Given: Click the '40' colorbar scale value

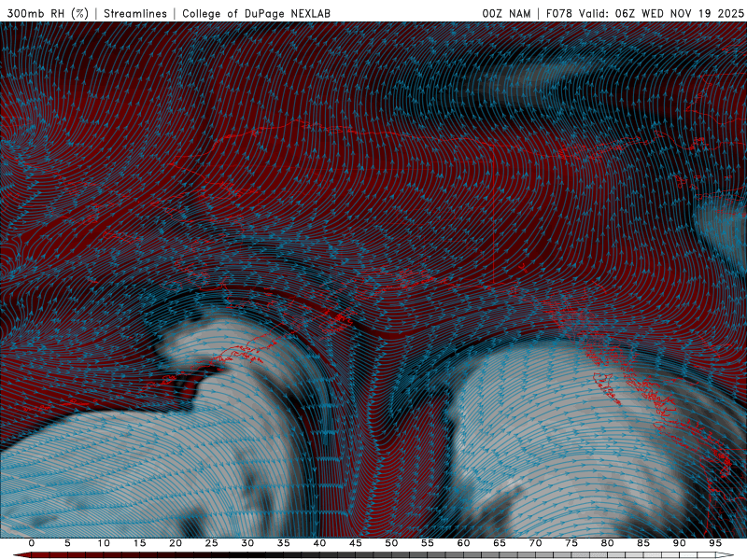Looking at the screenshot, I should coord(319,543).
